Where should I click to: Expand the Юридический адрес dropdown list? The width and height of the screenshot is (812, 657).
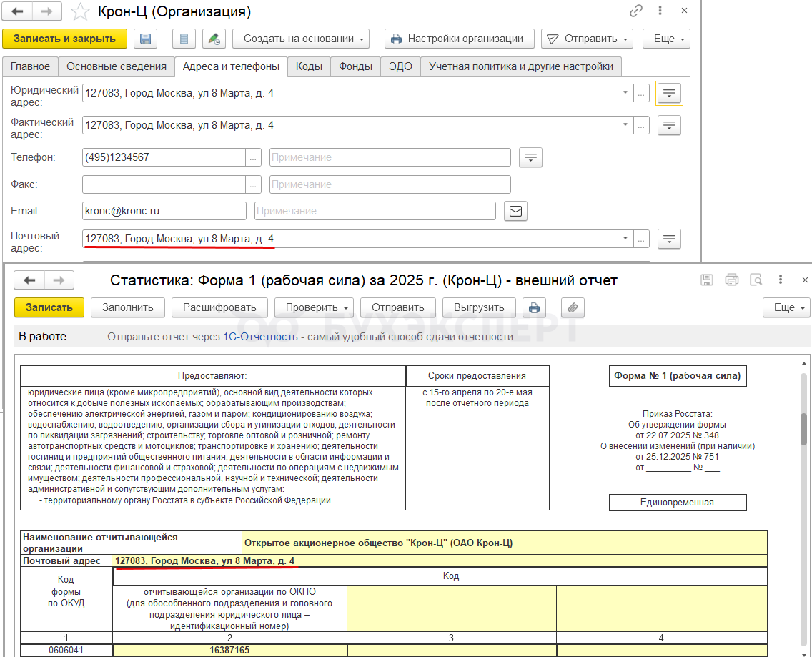coord(625,93)
